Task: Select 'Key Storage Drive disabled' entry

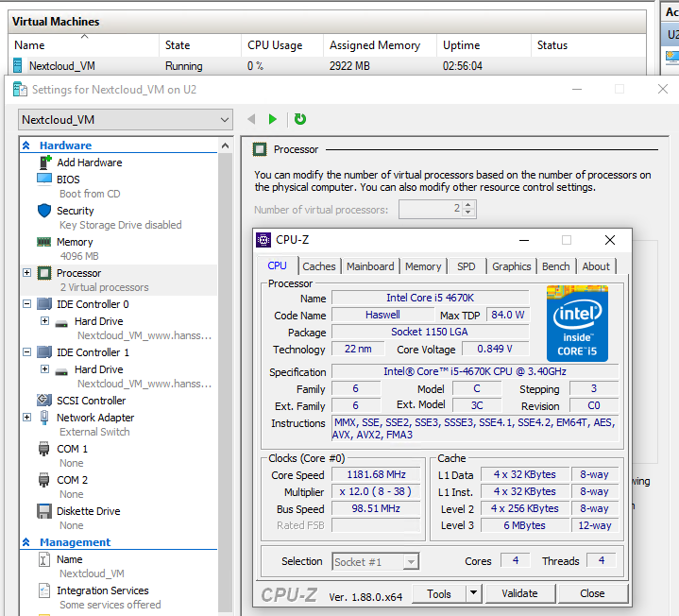Action: [x=120, y=225]
